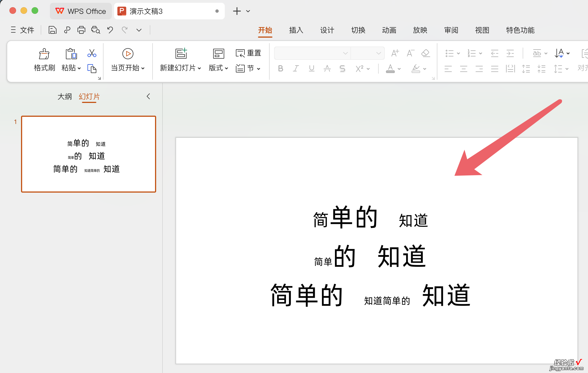Open bullet list style dropdown
This screenshot has height=373, width=588.
[458, 53]
